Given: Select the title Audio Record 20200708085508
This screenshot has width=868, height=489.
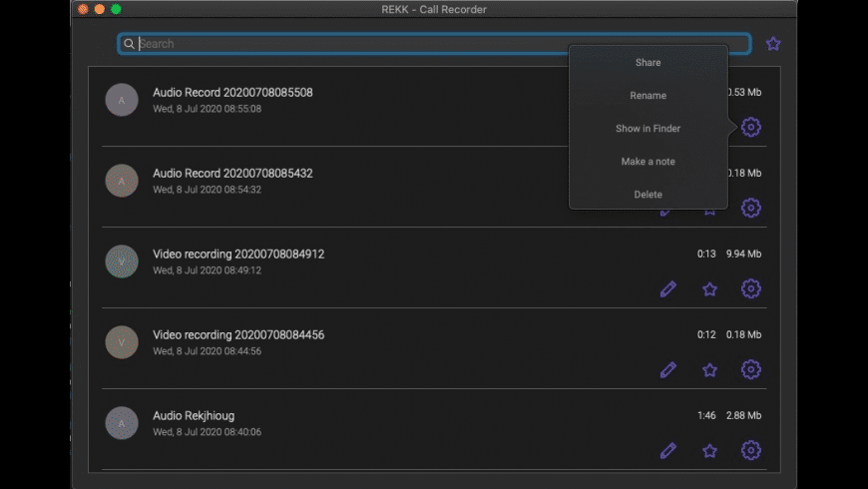Looking at the screenshot, I should pos(232,93).
